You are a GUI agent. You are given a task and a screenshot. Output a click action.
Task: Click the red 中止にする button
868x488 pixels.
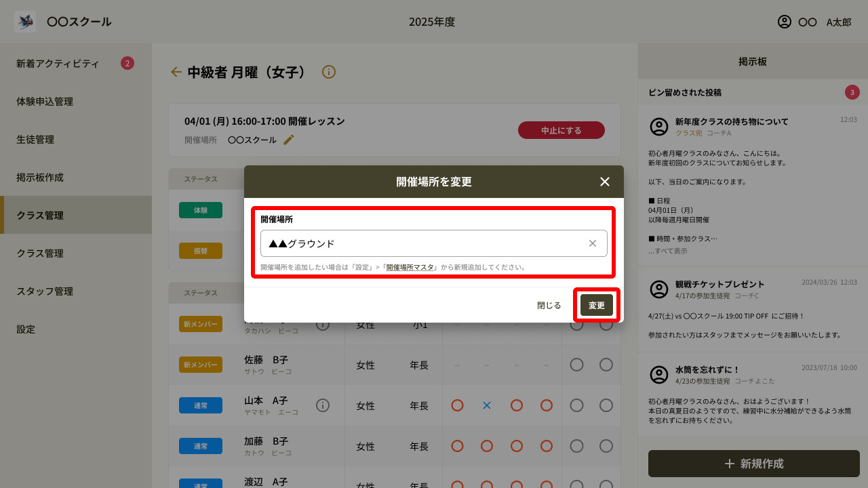561,130
